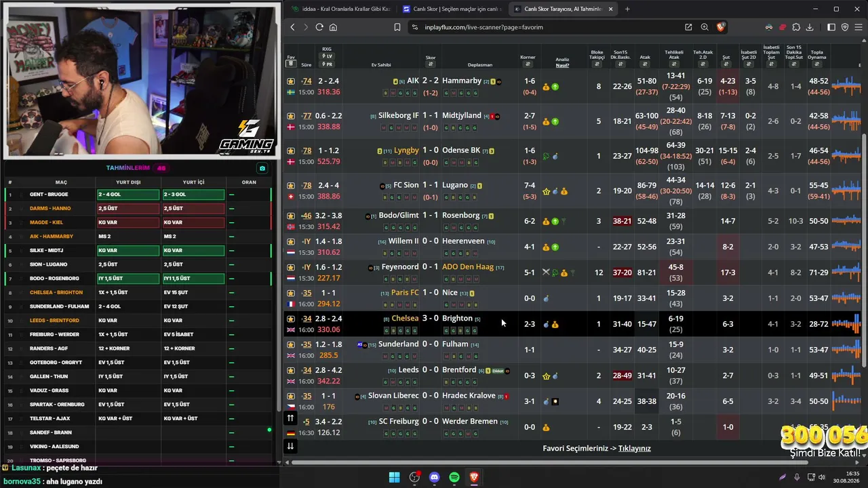This screenshot has height=488, width=868.
Task: Open the Windows Start menu
Action: [x=394, y=477]
